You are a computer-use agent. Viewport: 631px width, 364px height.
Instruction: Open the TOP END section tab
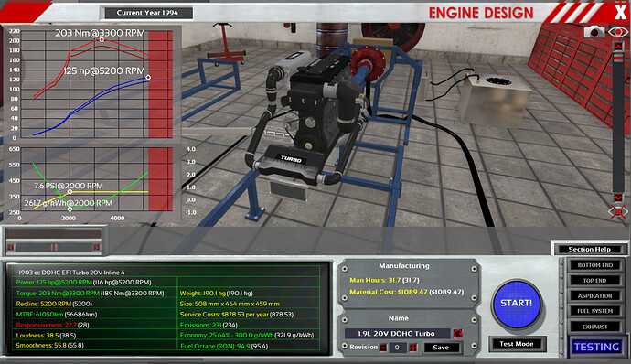point(595,280)
